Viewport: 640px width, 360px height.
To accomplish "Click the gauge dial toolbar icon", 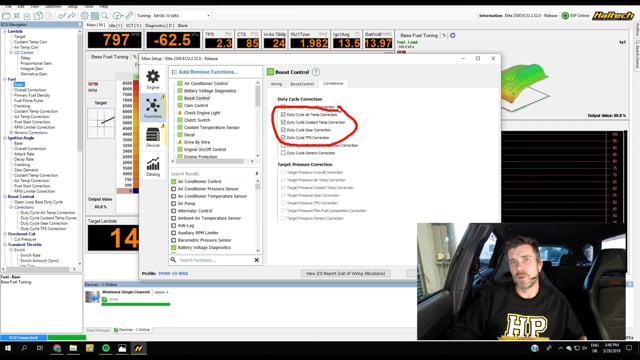I will (117, 16).
